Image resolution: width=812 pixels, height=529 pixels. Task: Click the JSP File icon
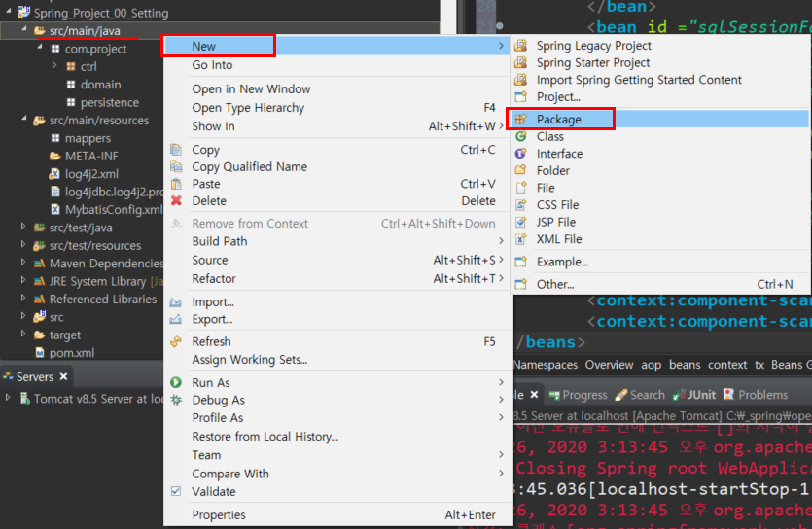521,222
